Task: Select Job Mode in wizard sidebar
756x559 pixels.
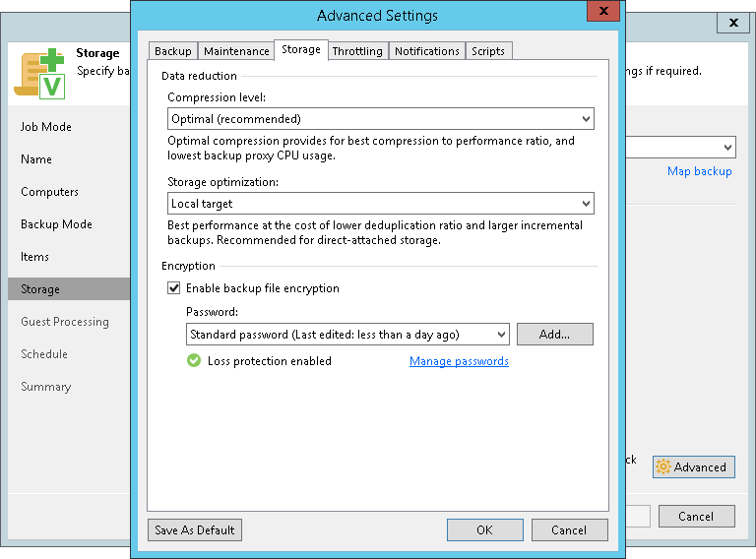Action: click(x=46, y=127)
